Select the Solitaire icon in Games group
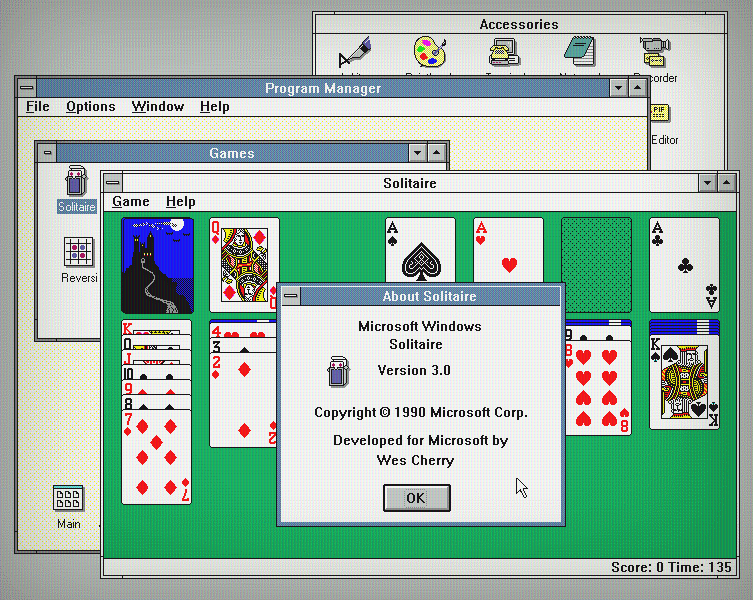 (x=76, y=182)
